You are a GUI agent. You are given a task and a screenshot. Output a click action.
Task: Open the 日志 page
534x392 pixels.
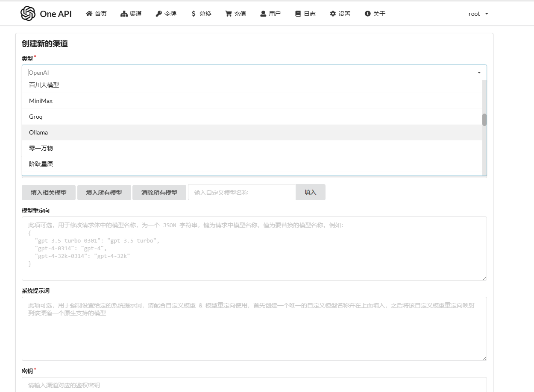(305, 14)
